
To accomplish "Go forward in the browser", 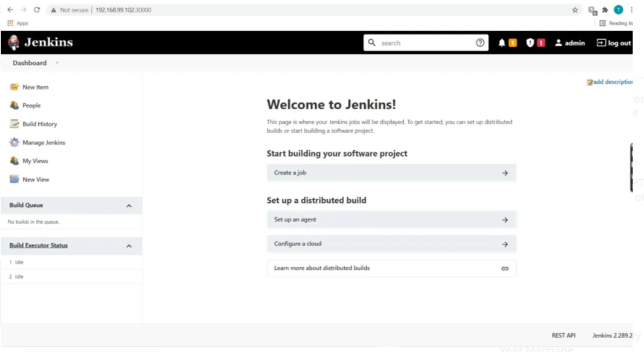I will pos(23,10).
